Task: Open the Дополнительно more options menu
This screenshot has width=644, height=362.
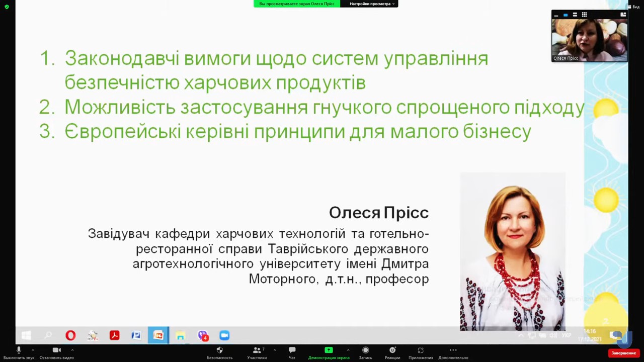Action: tap(453, 353)
